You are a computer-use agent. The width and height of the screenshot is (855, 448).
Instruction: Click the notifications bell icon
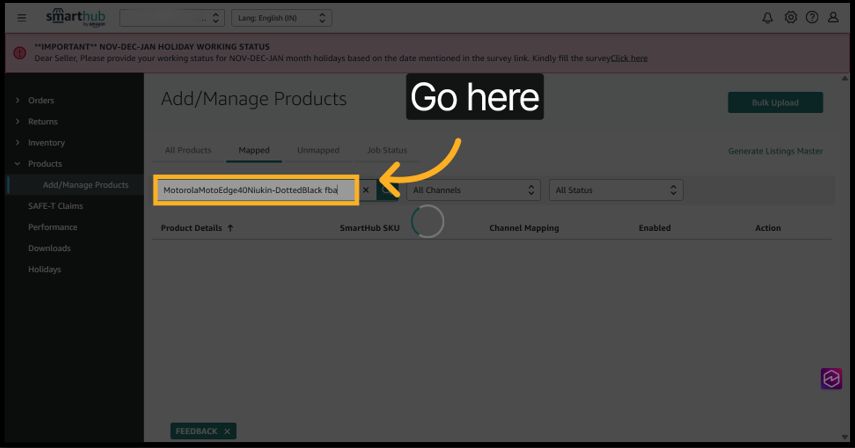click(767, 18)
